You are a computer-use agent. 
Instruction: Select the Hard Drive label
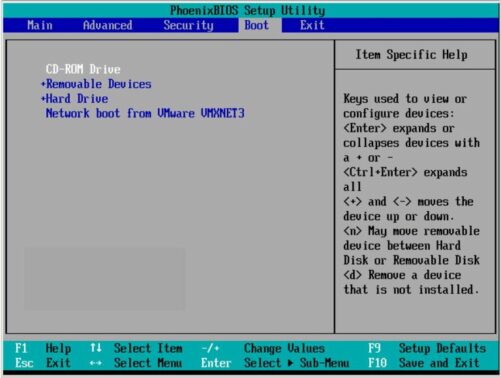77,99
